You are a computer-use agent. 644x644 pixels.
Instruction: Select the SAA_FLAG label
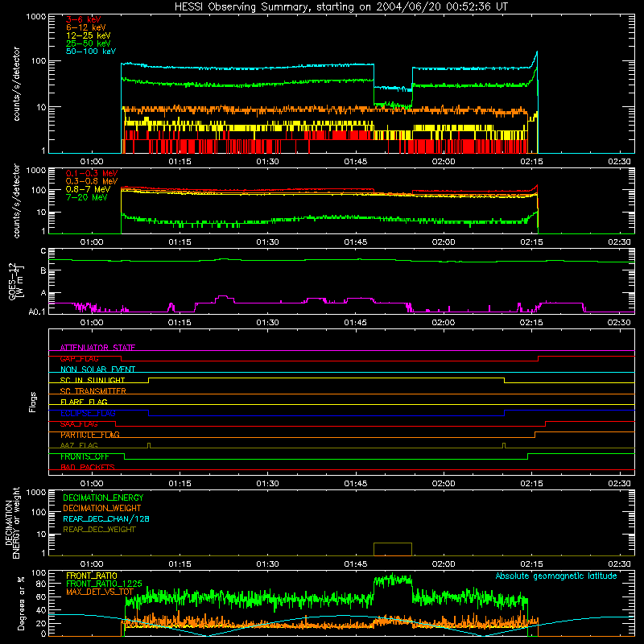pos(79,424)
